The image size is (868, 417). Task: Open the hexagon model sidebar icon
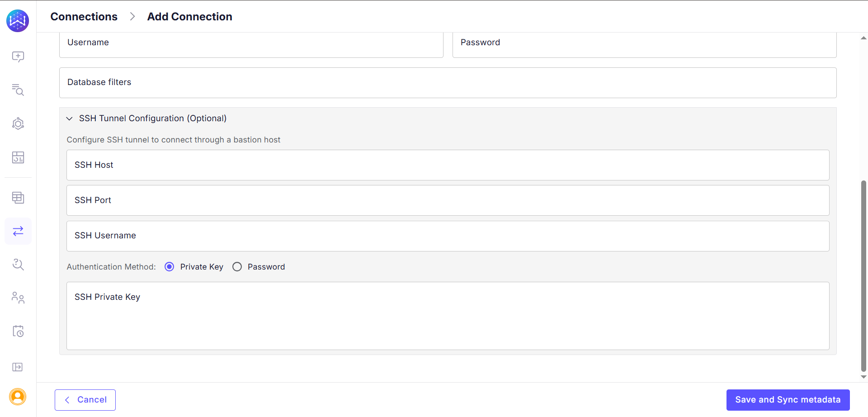coord(18,123)
